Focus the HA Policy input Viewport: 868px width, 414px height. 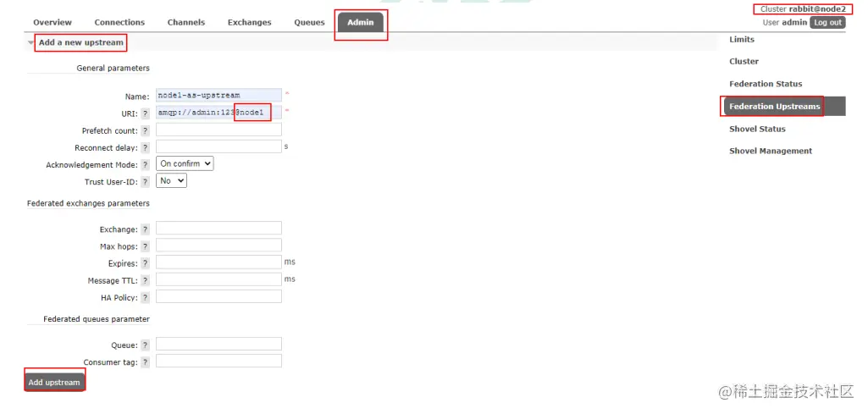218,296
